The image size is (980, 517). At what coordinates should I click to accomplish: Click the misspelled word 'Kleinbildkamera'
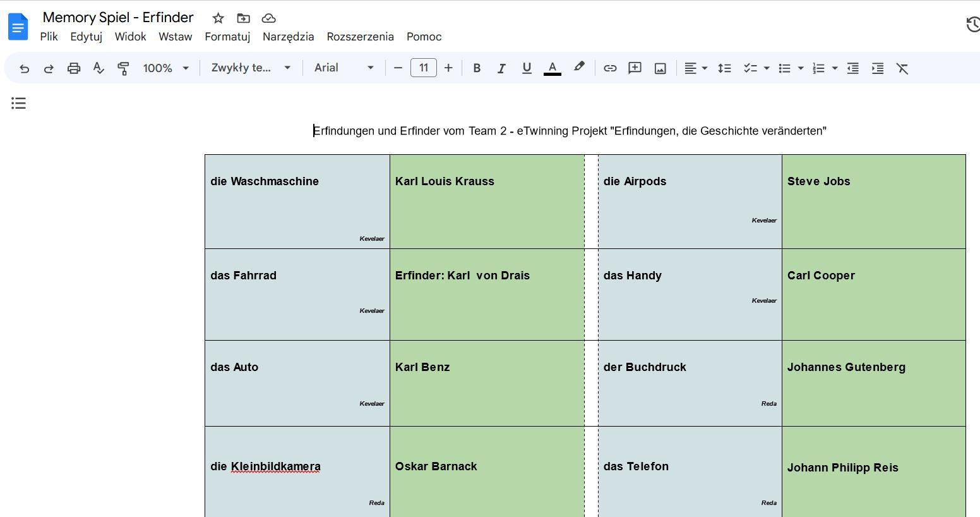(275, 466)
